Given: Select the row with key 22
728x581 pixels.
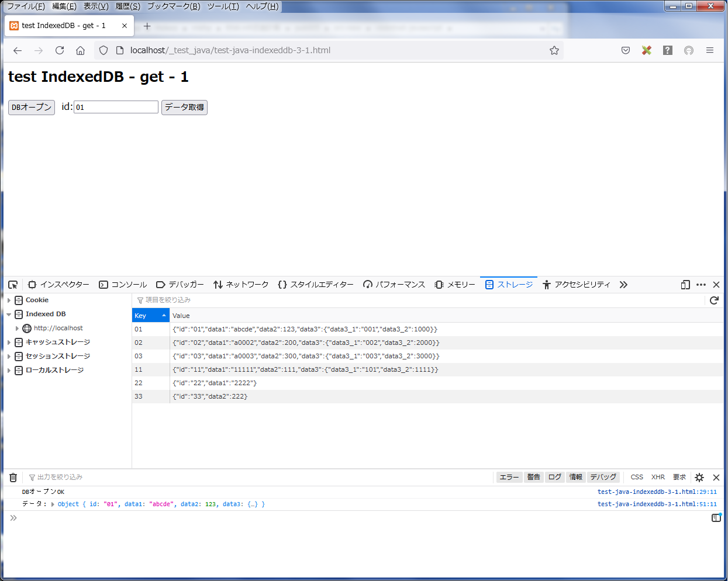Looking at the screenshot, I should pyautogui.click(x=428, y=383).
